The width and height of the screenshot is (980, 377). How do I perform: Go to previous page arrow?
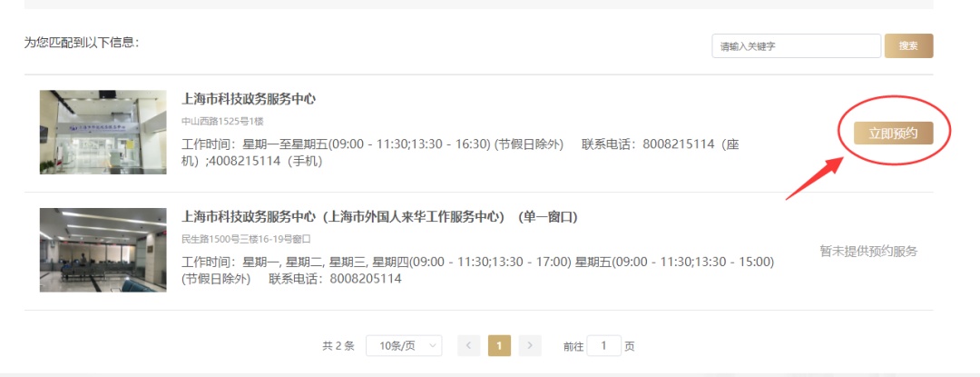click(x=469, y=346)
